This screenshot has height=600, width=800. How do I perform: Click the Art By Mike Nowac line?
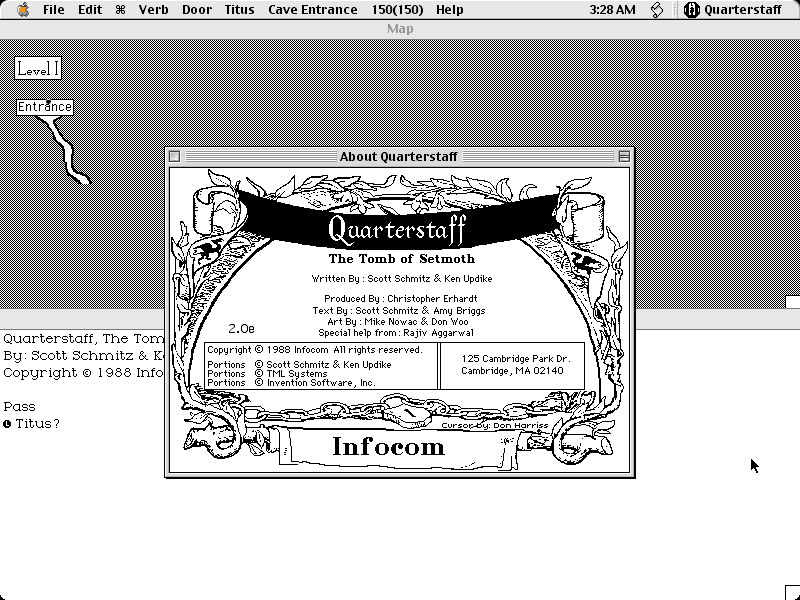click(x=398, y=321)
